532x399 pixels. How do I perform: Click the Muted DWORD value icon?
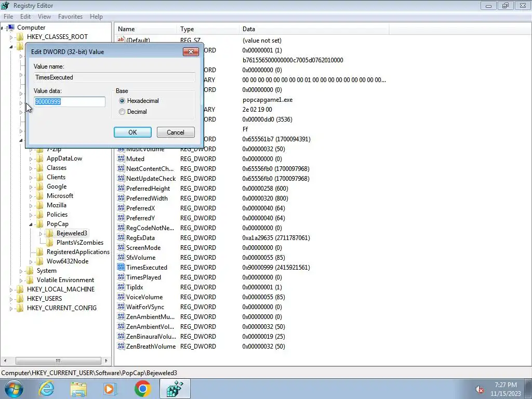pyautogui.click(x=121, y=158)
